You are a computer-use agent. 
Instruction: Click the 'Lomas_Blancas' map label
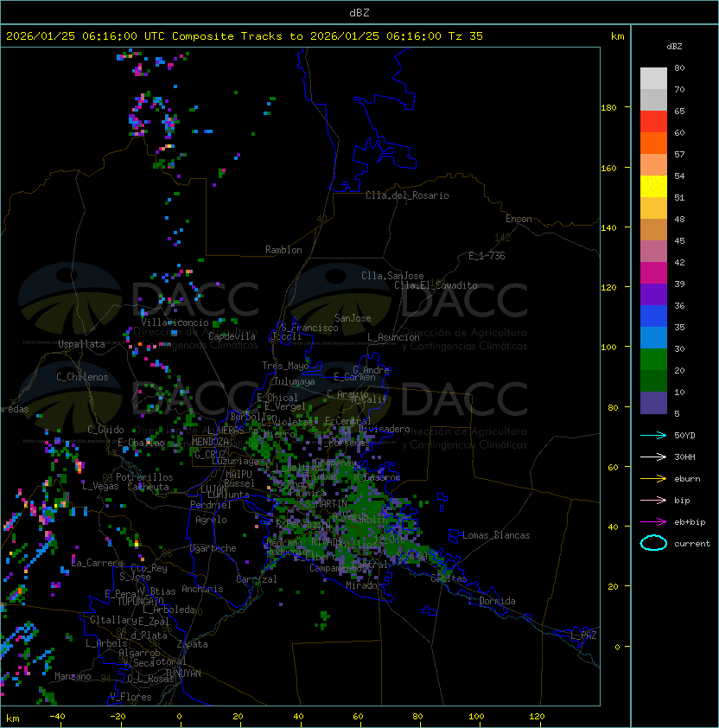pyautogui.click(x=496, y=535)
